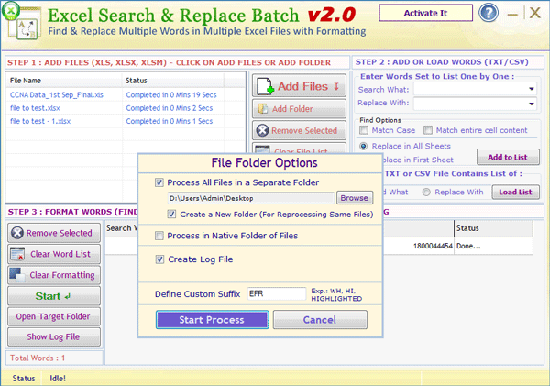This screenshot has width=550, height=386.
Task: Click the Clear Word List button
Action: pos(54,254)
